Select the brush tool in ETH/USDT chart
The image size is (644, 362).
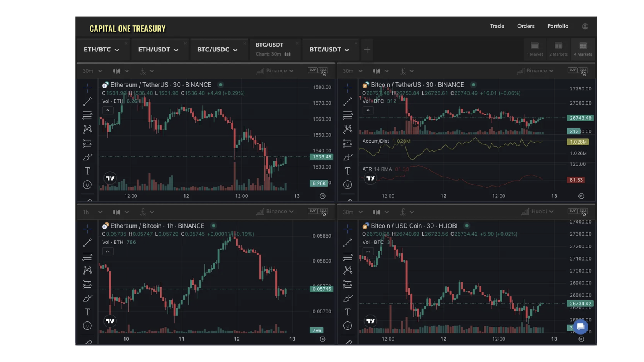[x=87, y=157]
